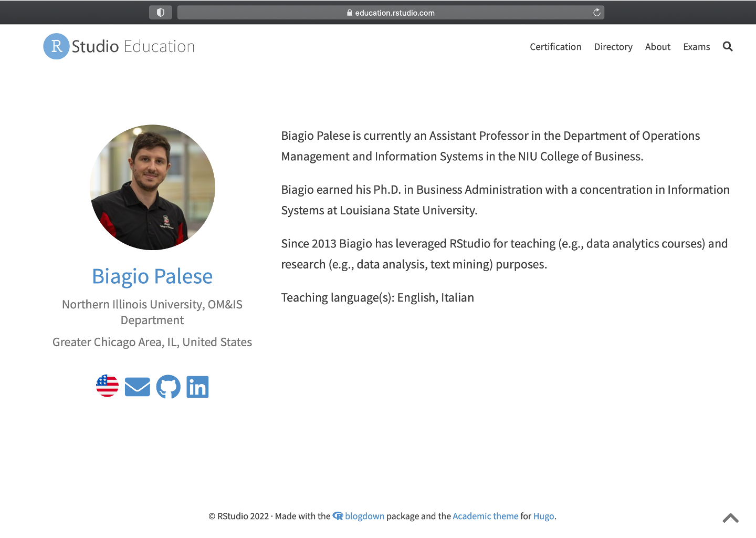Focus the education.rstudio.com address bar

395,13
